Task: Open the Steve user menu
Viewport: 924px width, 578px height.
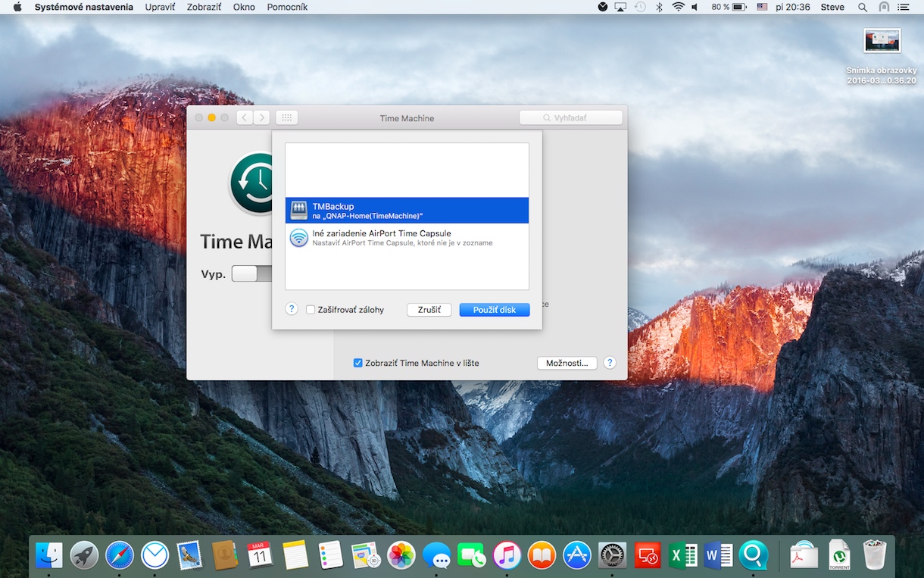Action: point(832,7)
